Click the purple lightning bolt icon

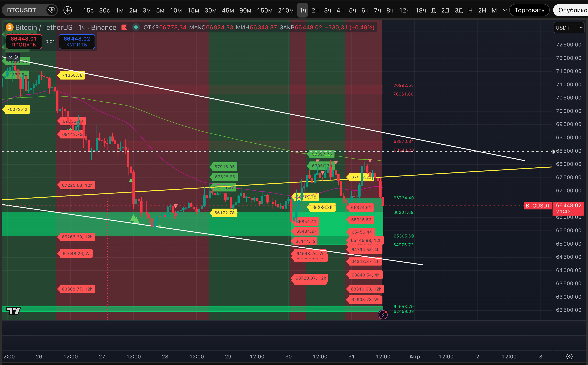(x=383, y=315)
